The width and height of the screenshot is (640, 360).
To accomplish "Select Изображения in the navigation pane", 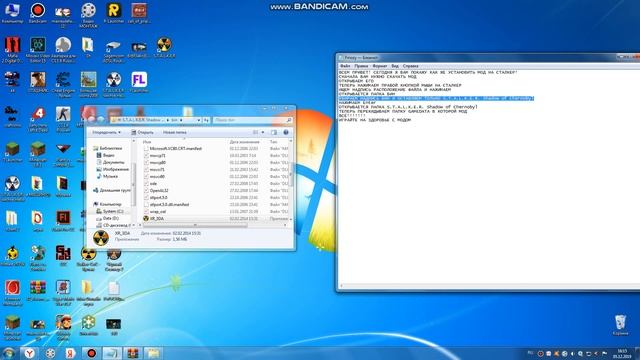I will (113, 169).
